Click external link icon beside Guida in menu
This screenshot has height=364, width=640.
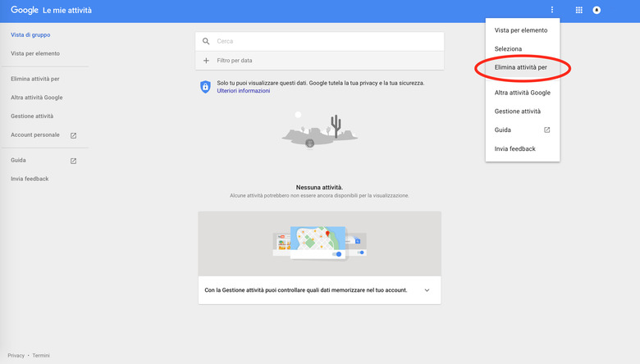(x=547, y=130)
